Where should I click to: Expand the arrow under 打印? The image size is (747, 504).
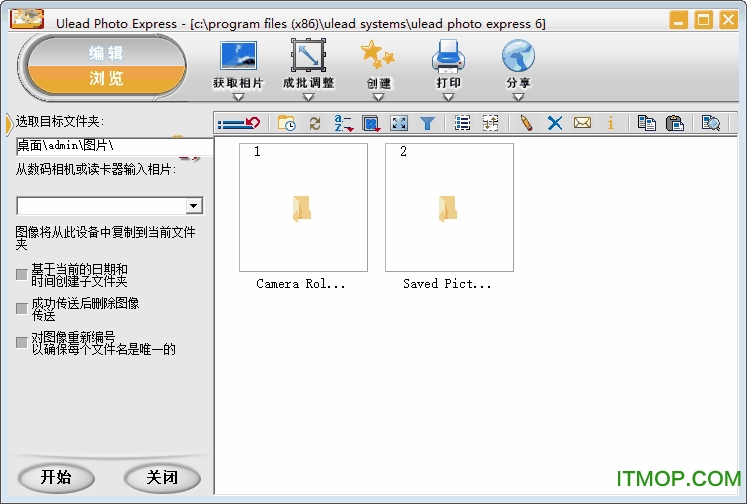click(448, 97)
